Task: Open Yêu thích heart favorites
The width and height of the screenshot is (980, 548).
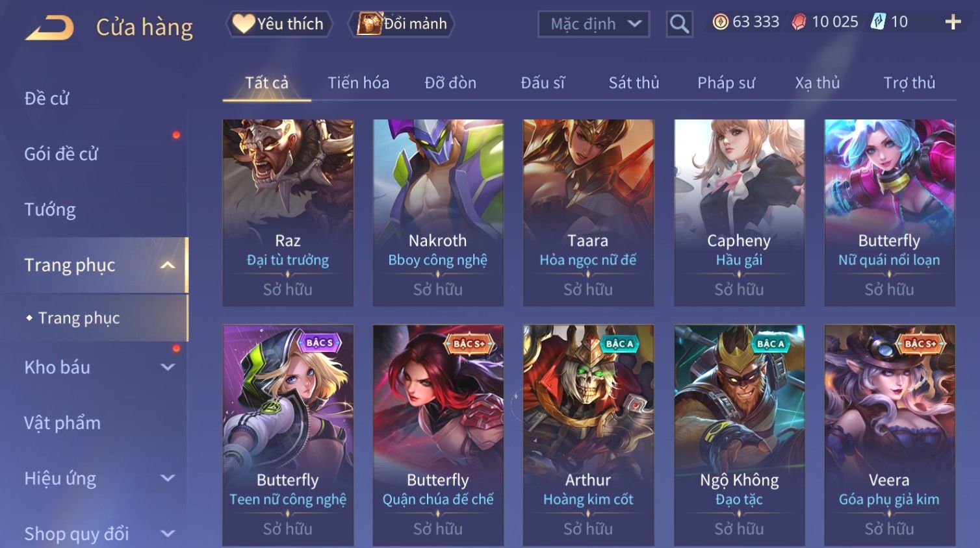Action: tap(279, 24)
